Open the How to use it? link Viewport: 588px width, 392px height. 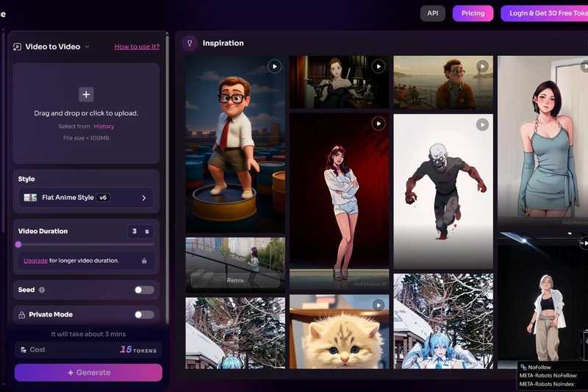click(x=137, y=46)
